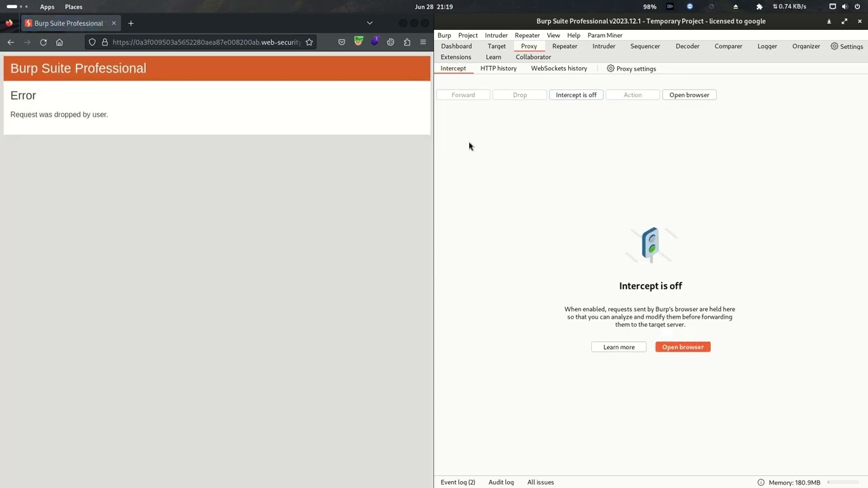The width and height of the screenshot is (868, 488).
Task: Click the purple container extension icon
Action: pyautogui.click(x=374, y=41)
